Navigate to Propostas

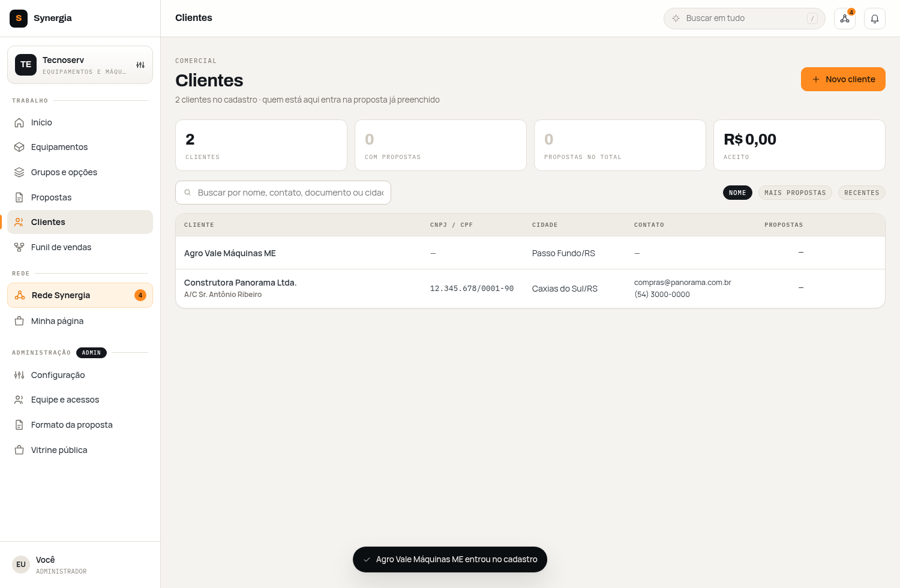coord(80,197)
